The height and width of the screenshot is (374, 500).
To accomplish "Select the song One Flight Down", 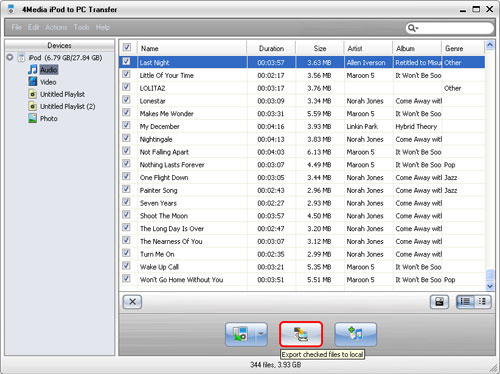I will click(164, 178).
